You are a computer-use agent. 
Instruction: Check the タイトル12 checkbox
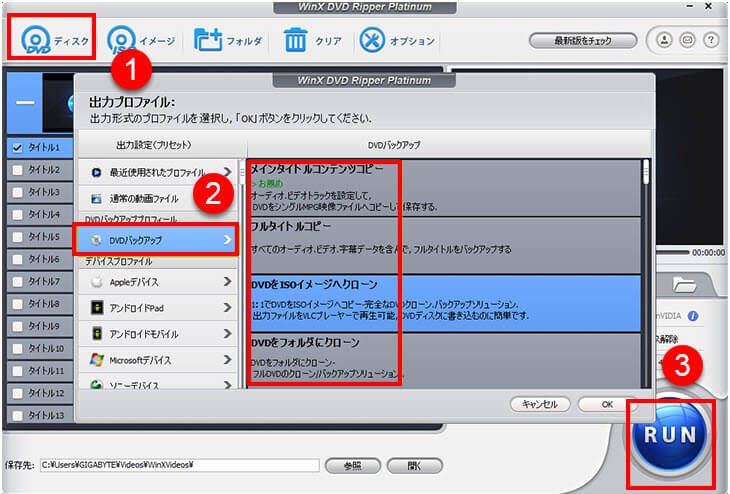tap(18, 393)
